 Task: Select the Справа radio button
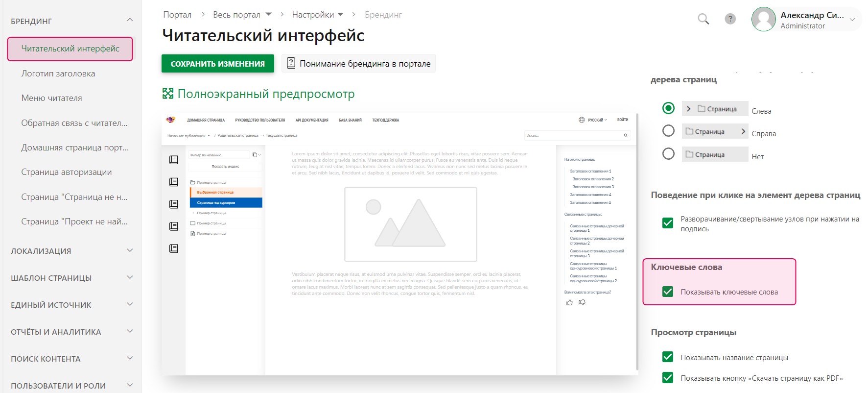coord(668,131)
